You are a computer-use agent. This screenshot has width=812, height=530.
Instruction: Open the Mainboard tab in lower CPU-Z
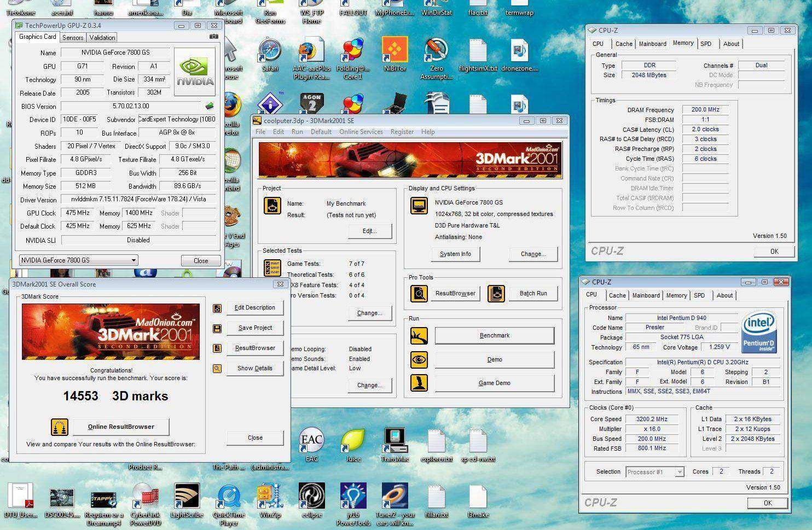pos(646,295)
